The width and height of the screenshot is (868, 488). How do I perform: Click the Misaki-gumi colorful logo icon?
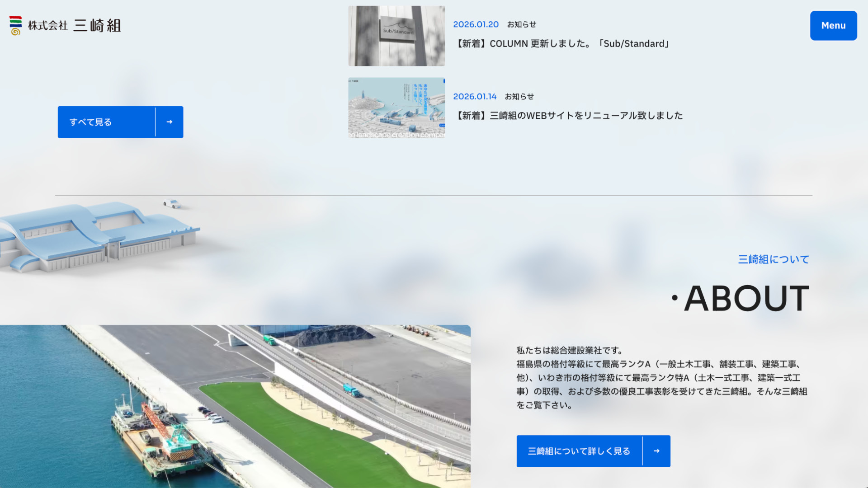tap(15, 25)
